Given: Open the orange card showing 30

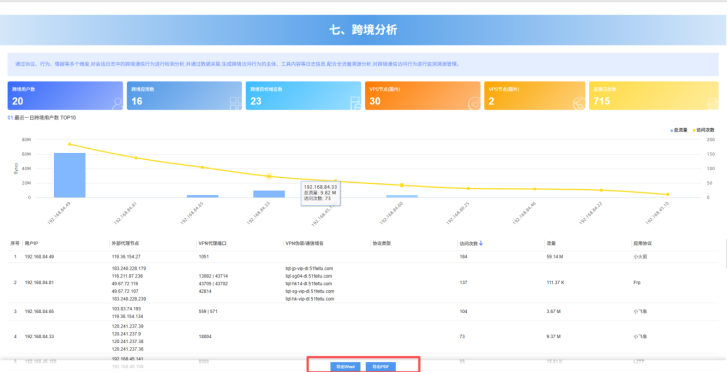Looking at the screenshot, I should pos(422,96).
